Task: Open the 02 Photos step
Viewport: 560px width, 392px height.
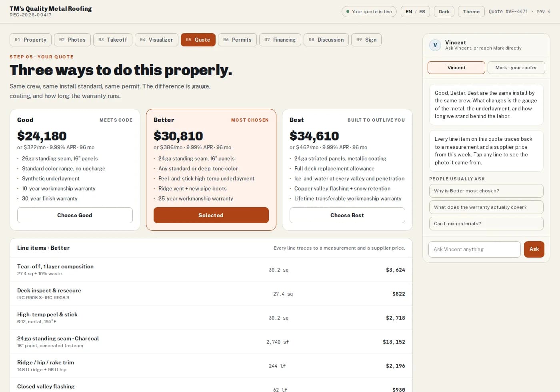Action: click(x=72, y=40)
